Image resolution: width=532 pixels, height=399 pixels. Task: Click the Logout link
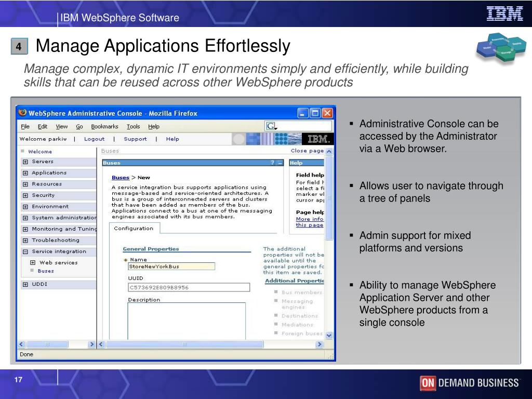[95, 139]
